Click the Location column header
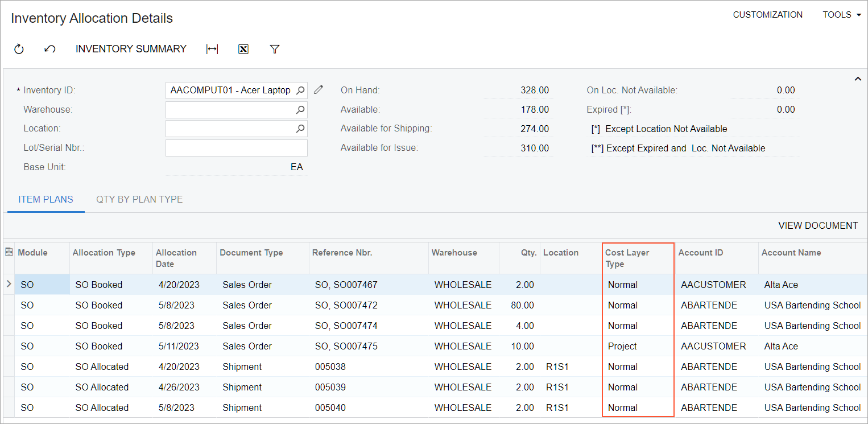 click(x=571, y=257)
